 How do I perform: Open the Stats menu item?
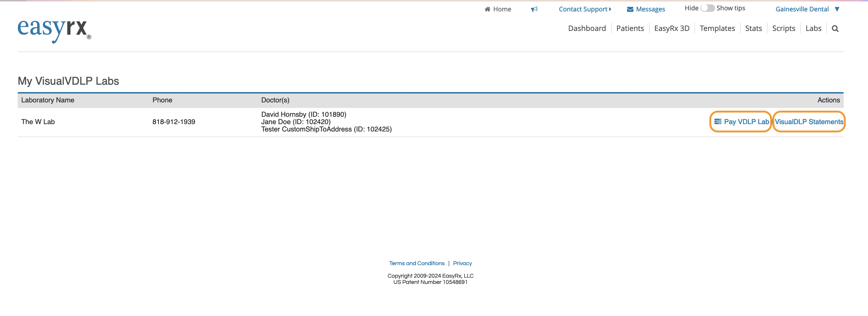[x=753, y=28]
